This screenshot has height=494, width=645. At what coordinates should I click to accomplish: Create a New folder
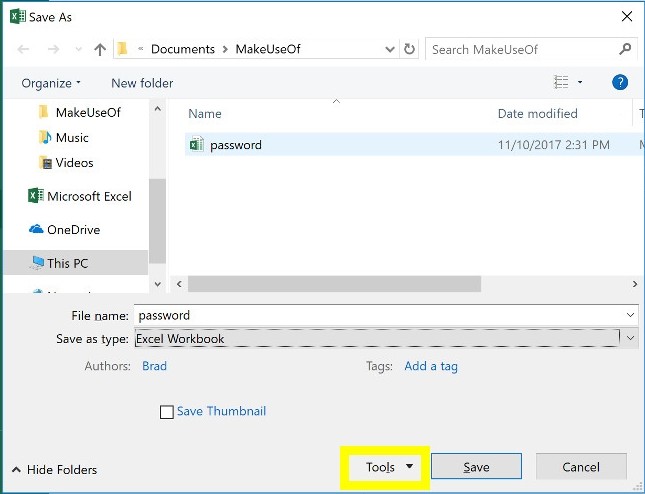(142, 83)
